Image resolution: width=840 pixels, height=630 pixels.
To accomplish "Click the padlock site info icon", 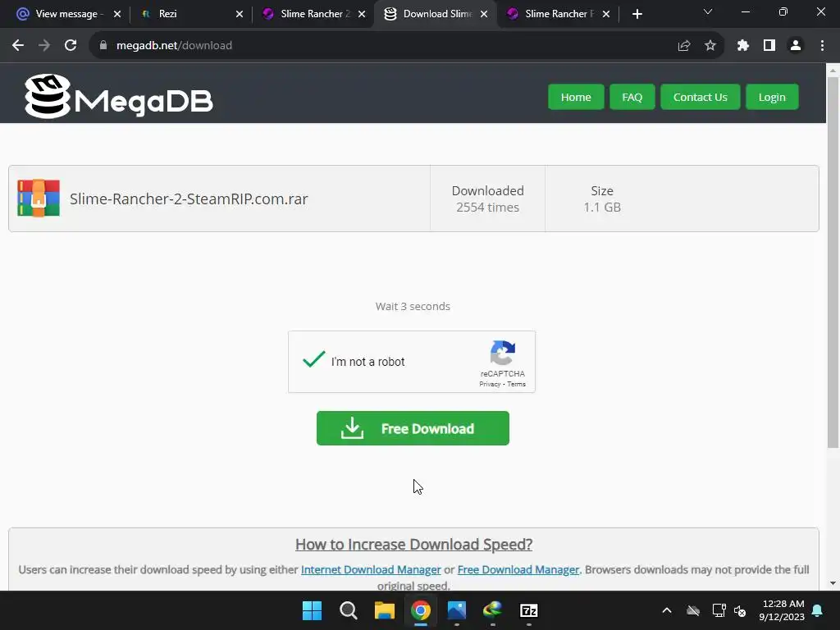I will 103,46.
